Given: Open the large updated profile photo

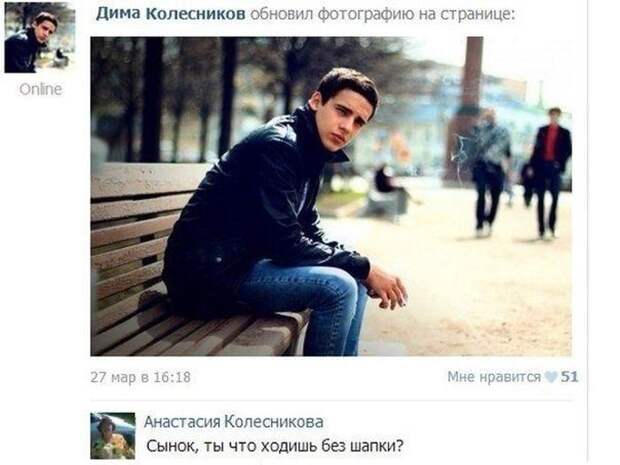Looking at the screenshot, I should pyautogui.click(x=331, y=197).
